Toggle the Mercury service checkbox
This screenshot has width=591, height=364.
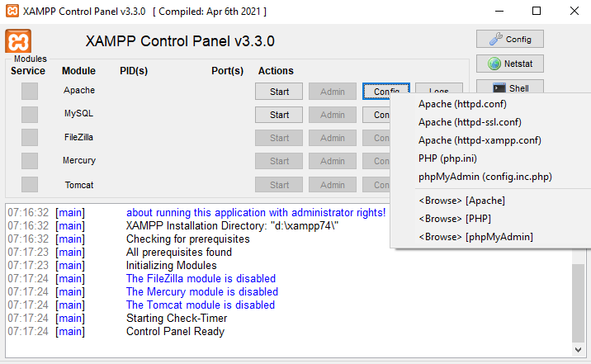30,161
